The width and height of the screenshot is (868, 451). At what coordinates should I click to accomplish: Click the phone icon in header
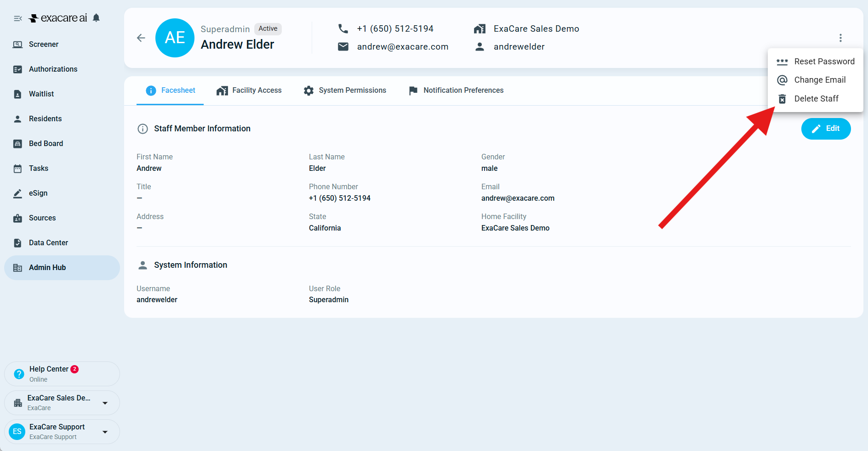click(x=343, y=29)
